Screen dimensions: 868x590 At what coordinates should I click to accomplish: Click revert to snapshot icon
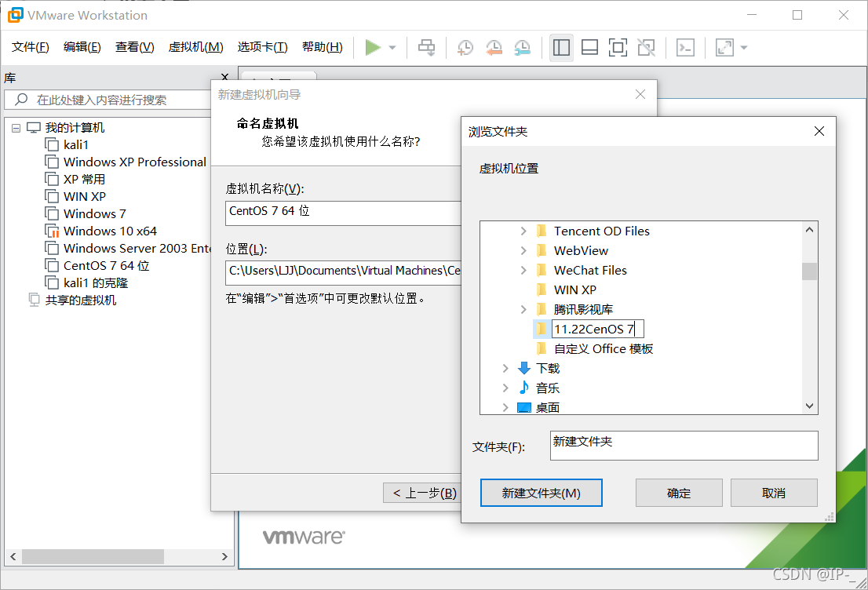coord(494,48)
